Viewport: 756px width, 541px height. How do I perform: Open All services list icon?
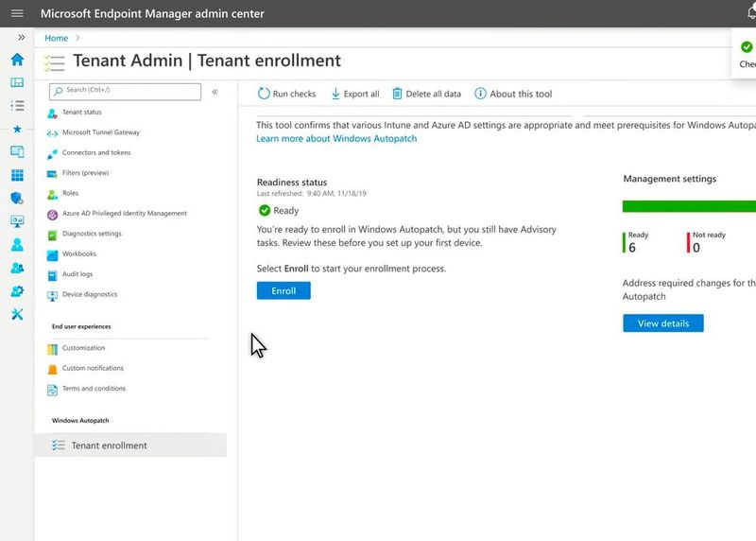tap(17, 105)
